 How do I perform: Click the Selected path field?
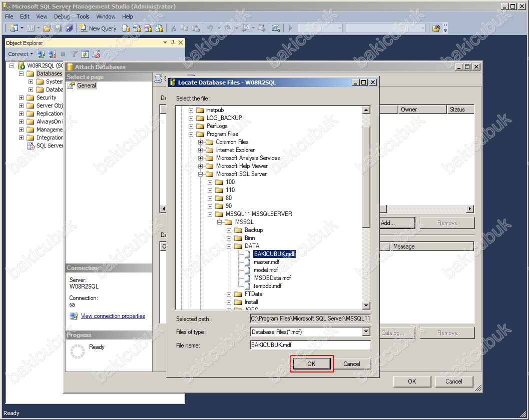click(x=310, y=318)
